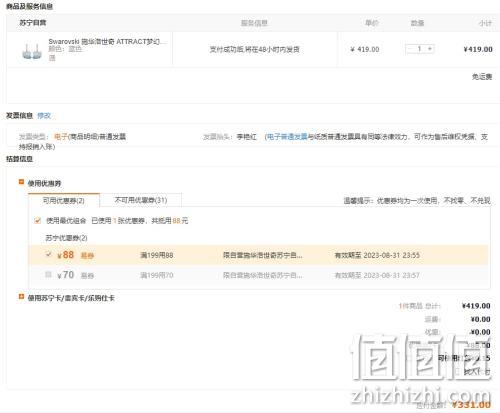
Task: Click the ¥419.00 unit price
Action: [365, 49]
